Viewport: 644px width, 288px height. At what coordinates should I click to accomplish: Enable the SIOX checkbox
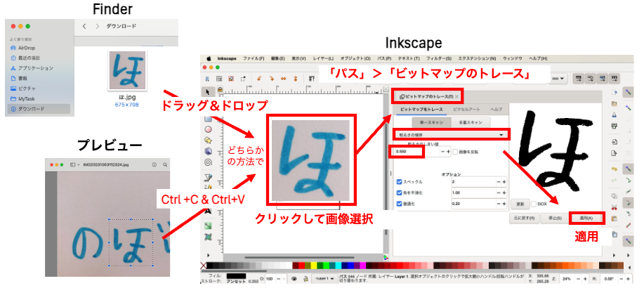pos(534,204)
